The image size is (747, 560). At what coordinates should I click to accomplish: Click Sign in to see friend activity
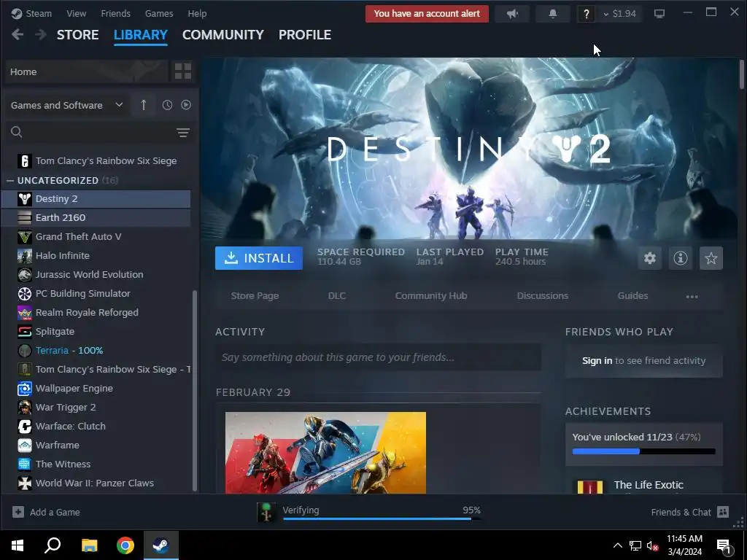tap(643, 361)
